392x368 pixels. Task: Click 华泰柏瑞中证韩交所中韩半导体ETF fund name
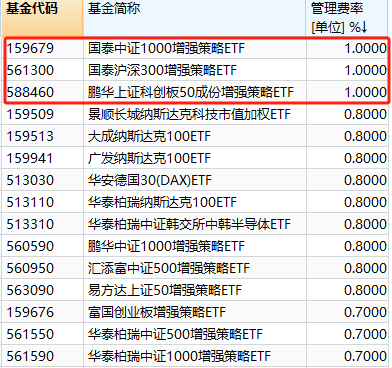click(189, 224)
